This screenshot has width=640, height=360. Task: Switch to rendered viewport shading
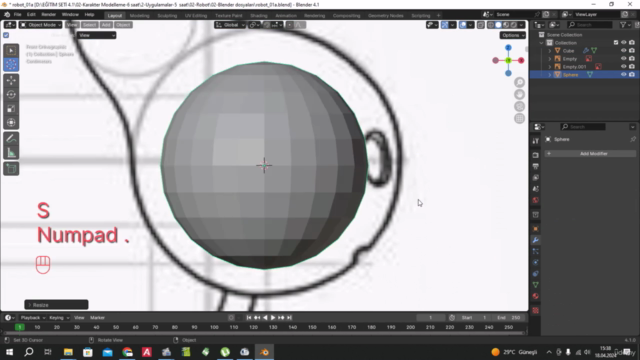coord(513,25)
